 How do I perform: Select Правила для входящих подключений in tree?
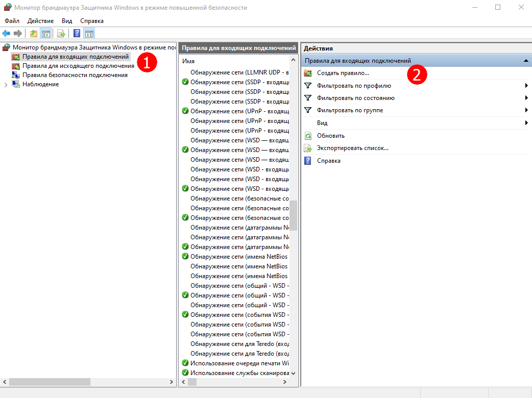[76, 57]
